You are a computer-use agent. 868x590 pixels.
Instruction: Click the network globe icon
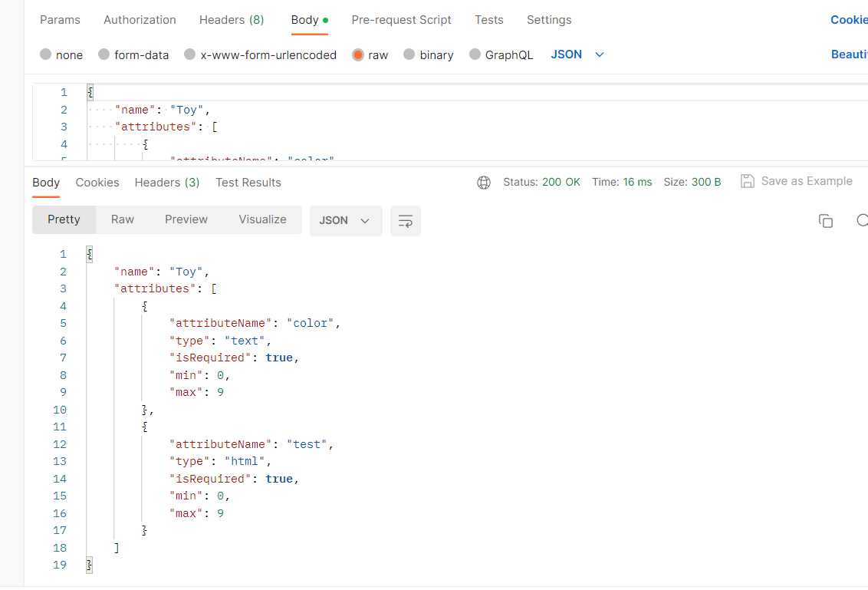pyautogui.click(x=484, y=183)
